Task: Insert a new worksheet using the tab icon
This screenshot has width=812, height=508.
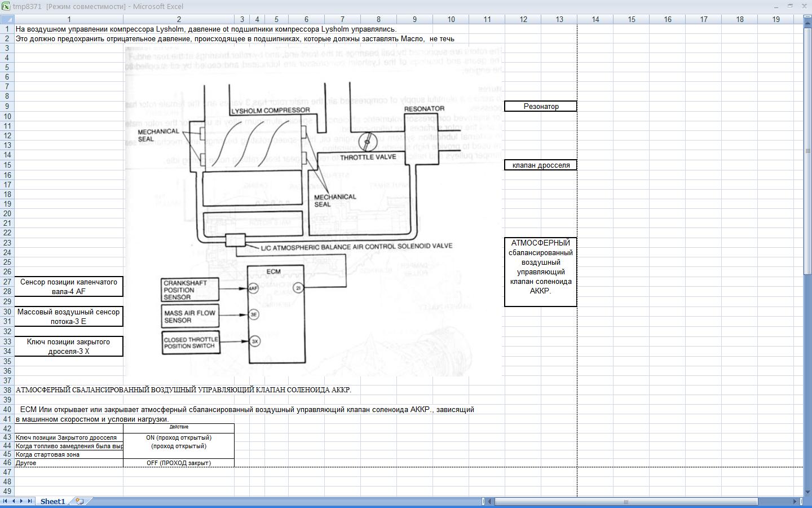Action: pos(80,501)
